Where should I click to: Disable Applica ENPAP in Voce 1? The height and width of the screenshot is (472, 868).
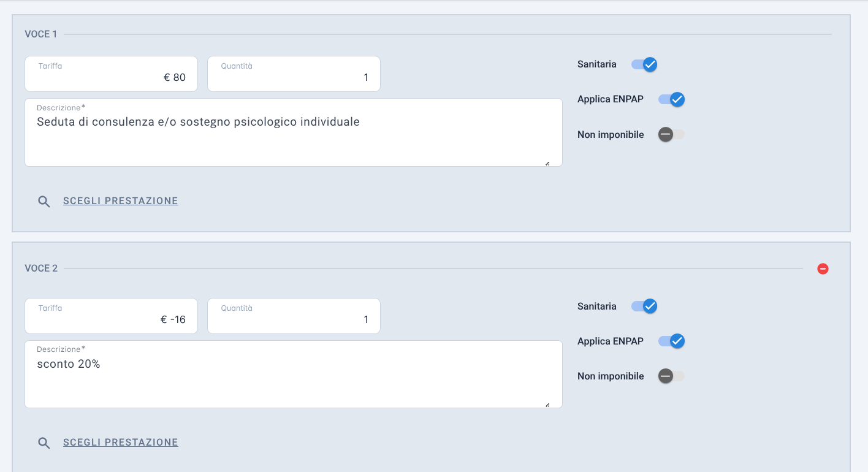coord(671,99)
